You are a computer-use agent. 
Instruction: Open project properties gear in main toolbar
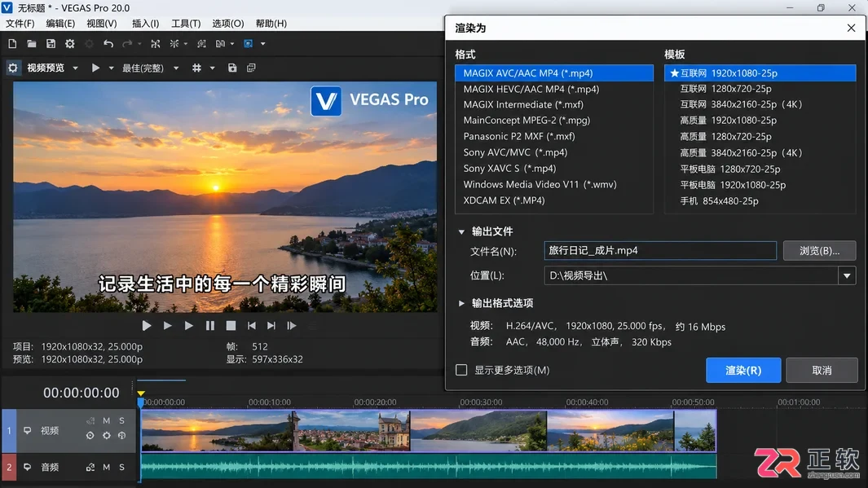pos(70,44)
